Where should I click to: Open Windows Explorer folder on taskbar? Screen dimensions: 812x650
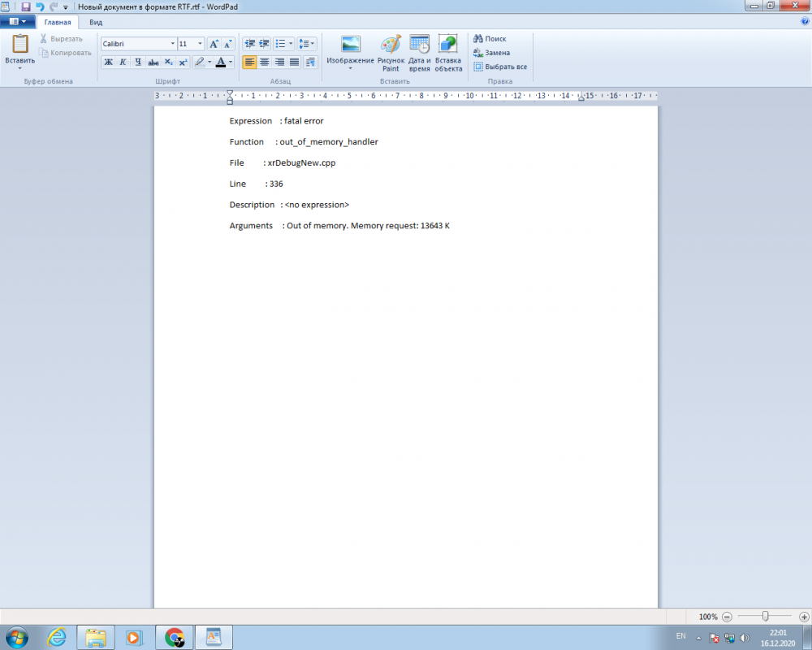[x=95, y=637]
